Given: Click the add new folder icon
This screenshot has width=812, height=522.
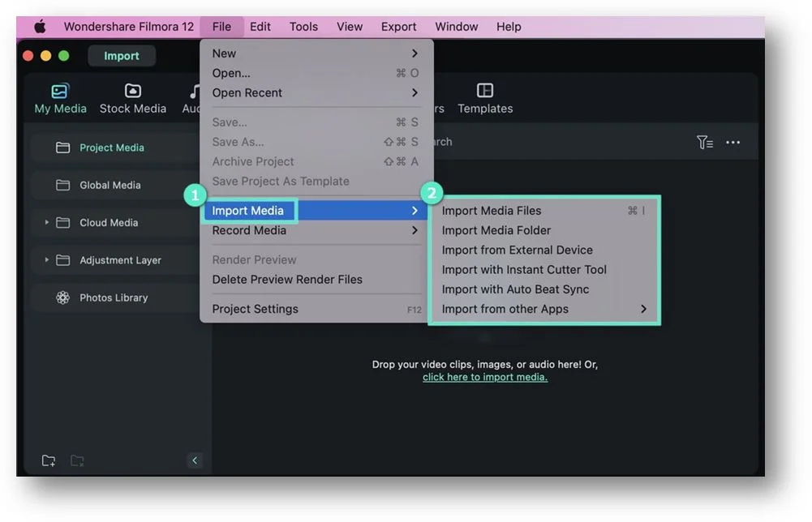Looking at the screenshot, I should 49,460.
